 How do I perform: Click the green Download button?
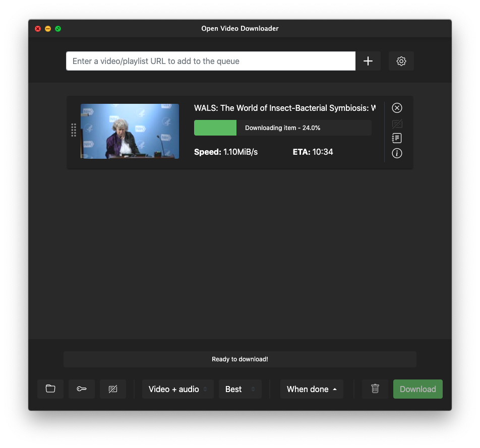pyautogui.click(x=417, y=389)
